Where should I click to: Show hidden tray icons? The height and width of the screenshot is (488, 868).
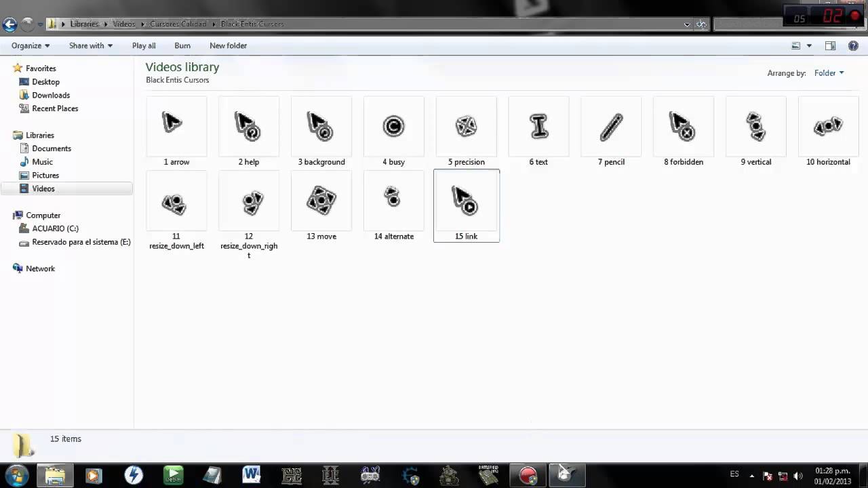tap(752, 476)
